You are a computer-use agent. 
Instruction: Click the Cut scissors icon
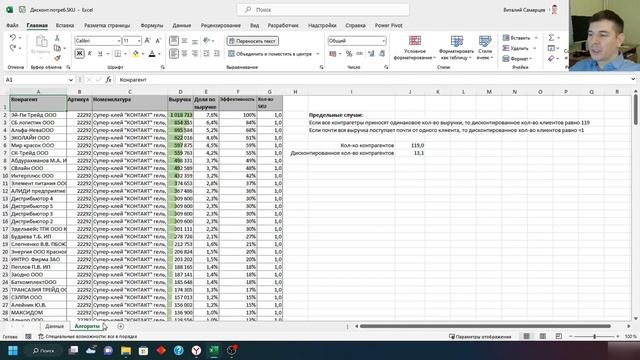57,38
